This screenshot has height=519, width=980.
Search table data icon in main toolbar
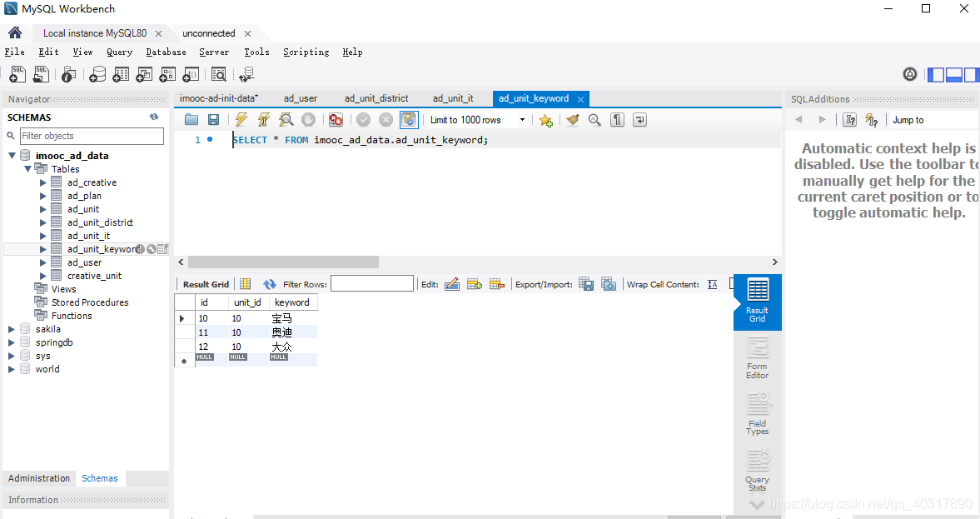219,74
